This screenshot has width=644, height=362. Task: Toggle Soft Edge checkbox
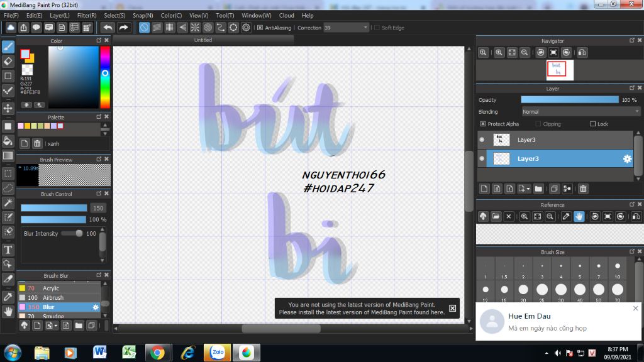point(377,28)
